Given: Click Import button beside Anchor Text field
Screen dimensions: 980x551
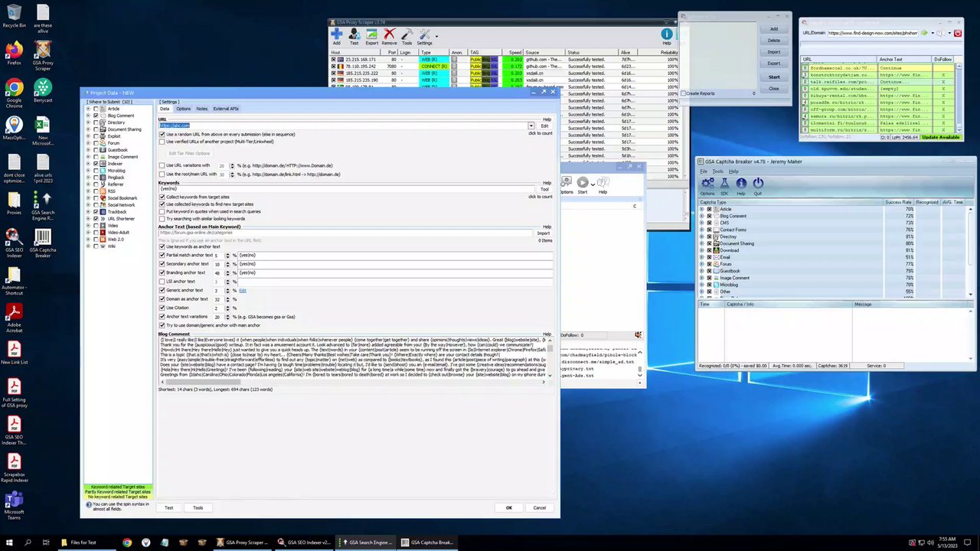Looking at the screenshot, I should point(544,233).
